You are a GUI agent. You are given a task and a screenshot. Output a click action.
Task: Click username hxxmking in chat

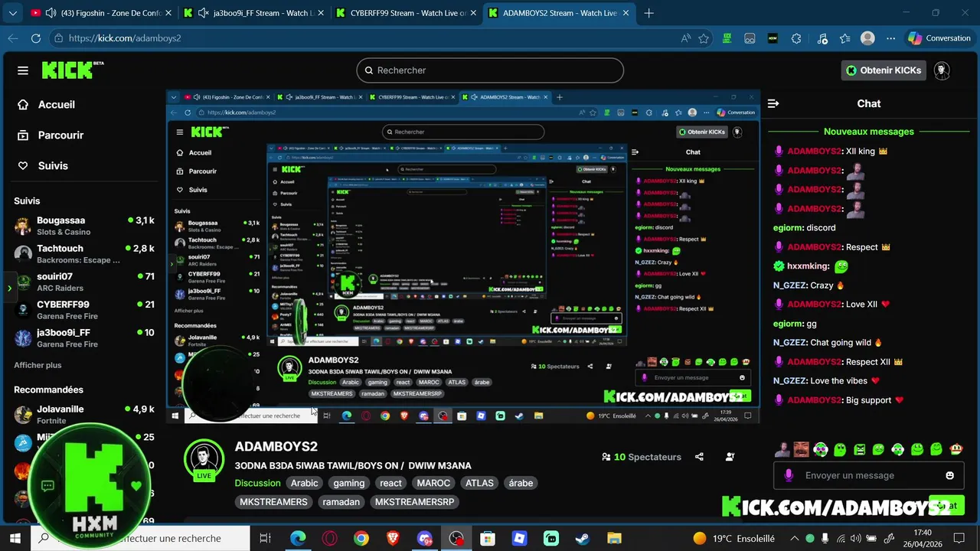[x=808, y=266]
